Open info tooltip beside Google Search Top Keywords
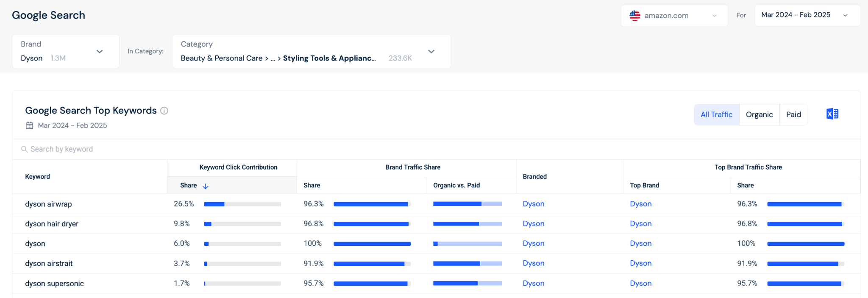The image size is (868, 298). click(164, 111)
